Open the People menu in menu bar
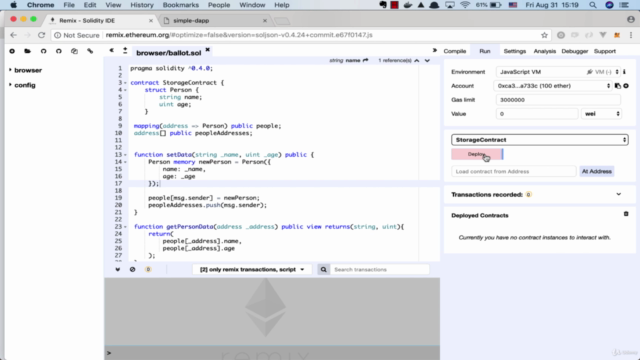This screenshot has height=360, width=640. 219,5
